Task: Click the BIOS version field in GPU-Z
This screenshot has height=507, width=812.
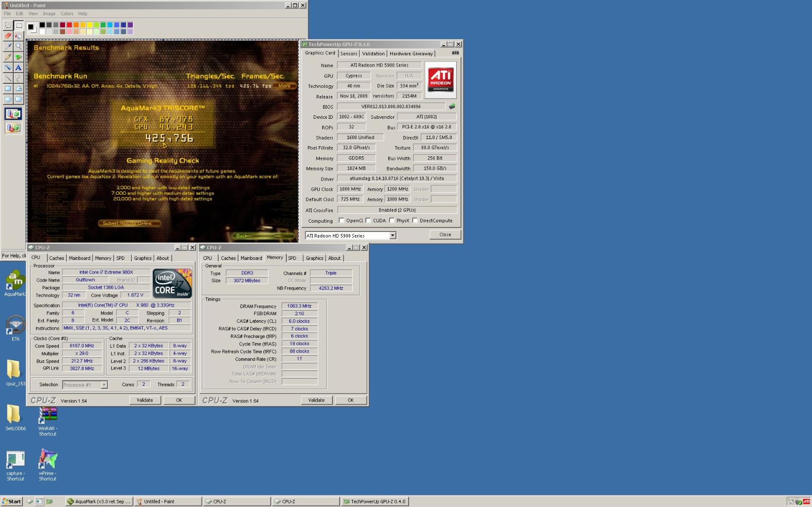Action: point(391,107)
